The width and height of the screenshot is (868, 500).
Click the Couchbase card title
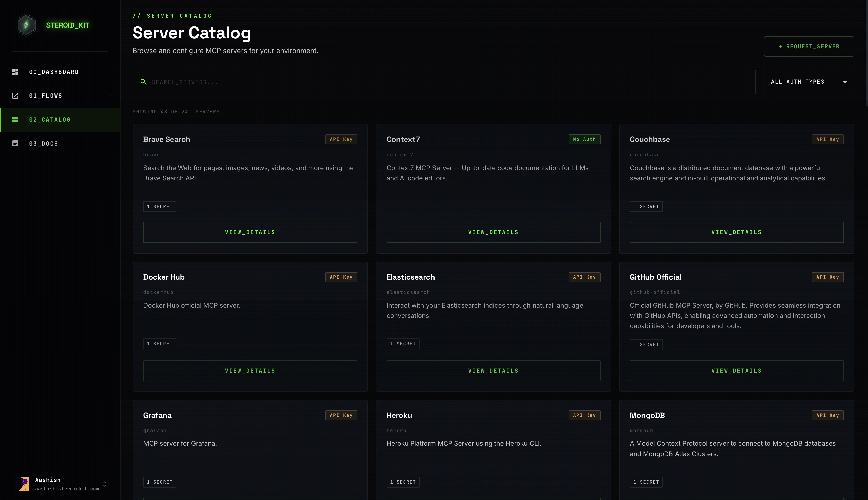[650, 139]
